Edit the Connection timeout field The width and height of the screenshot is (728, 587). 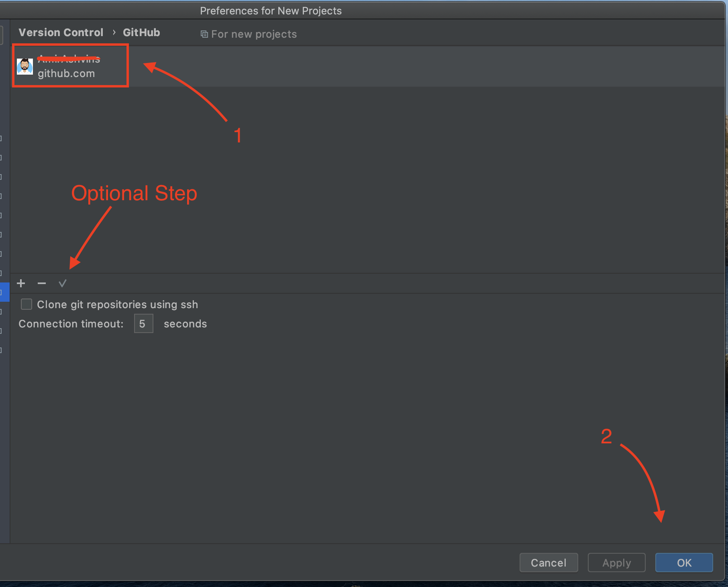pos(143,323)
